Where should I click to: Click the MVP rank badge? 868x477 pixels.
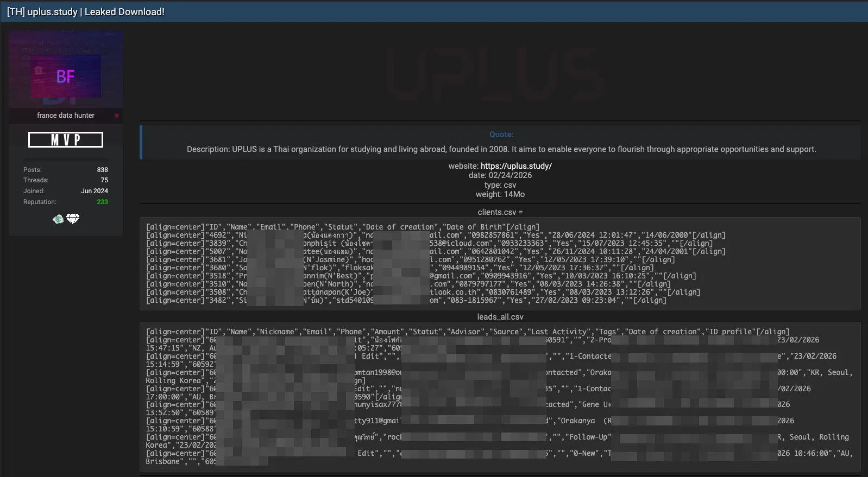(66, 140)
